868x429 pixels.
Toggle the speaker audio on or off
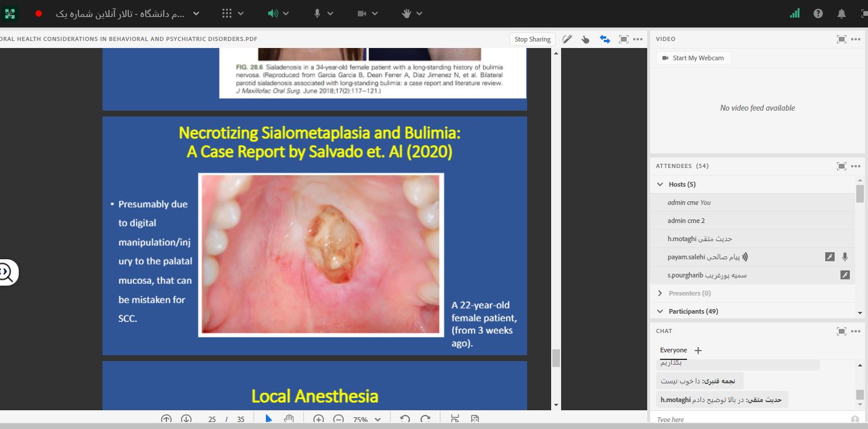(273, 13)
